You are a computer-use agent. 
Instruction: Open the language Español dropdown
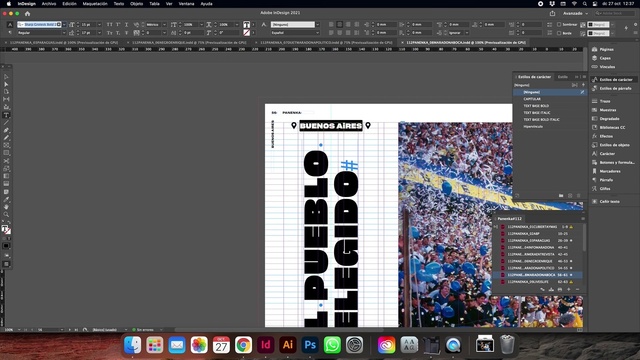318,33
